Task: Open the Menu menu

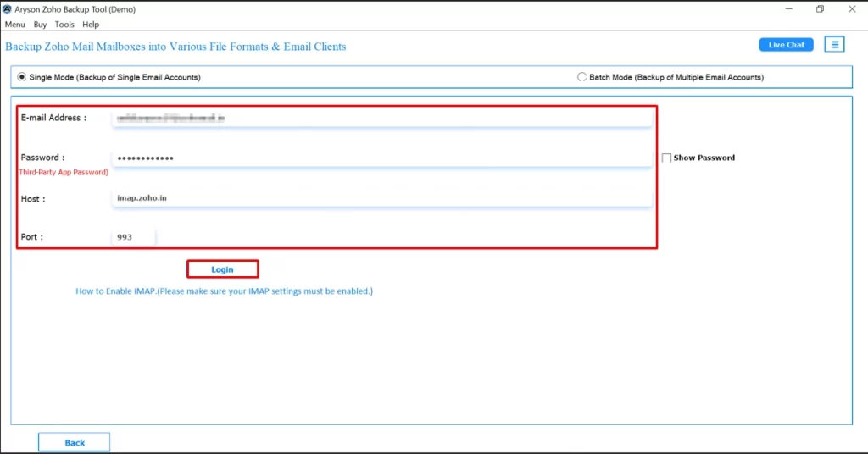Action: click(x=15, y=25)
